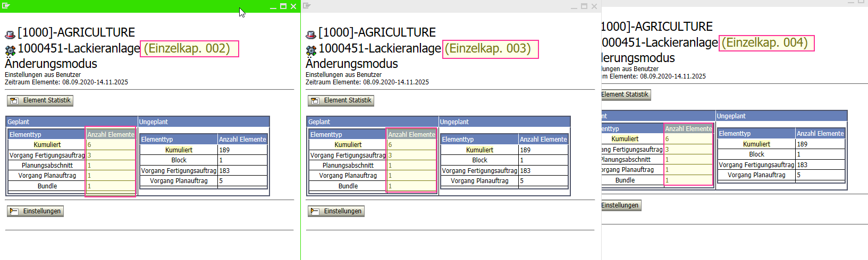The image size is (868, 260).
Task: Open window menu icon in green title bar
Action: pos(6,6)
